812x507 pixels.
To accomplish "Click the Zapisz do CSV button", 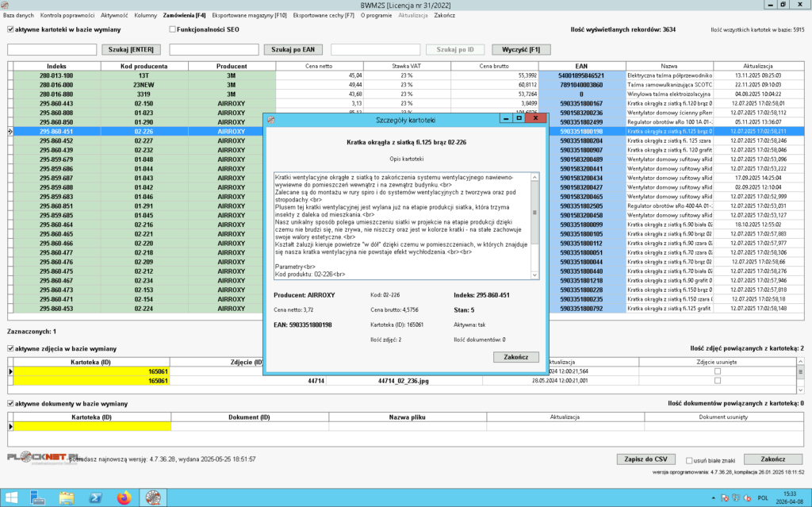I will (644, 459).
